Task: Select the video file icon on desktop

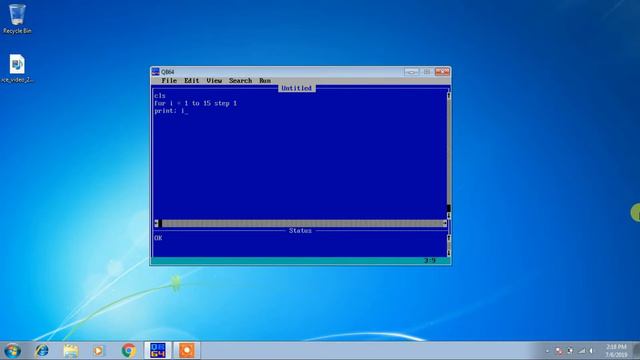Action: click(x=17, y=69)
